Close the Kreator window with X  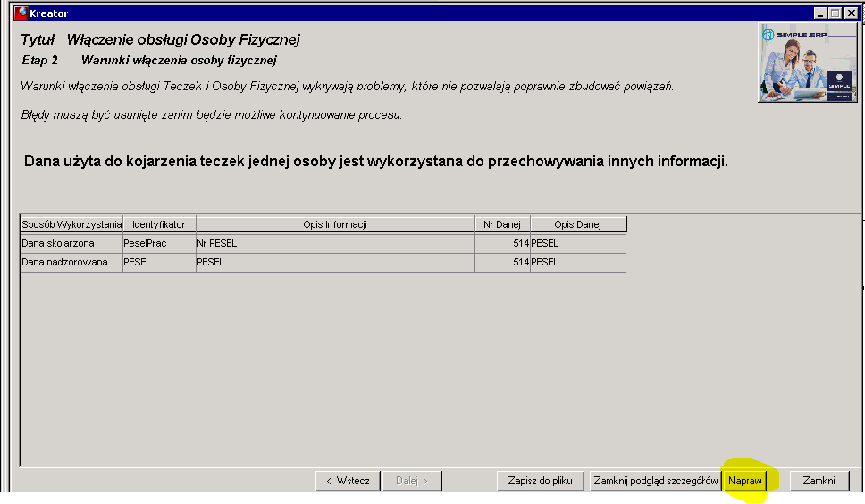coord(852,13)
